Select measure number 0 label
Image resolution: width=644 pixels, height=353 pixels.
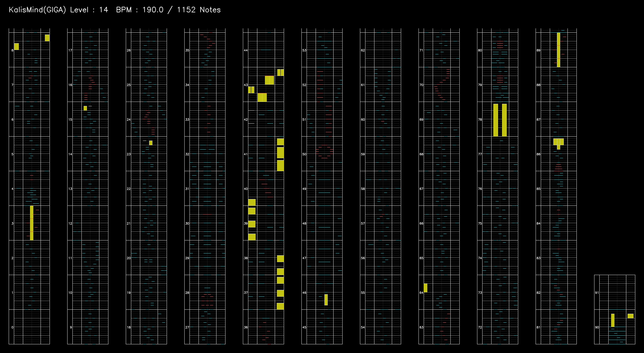click(x=13, y=327)
